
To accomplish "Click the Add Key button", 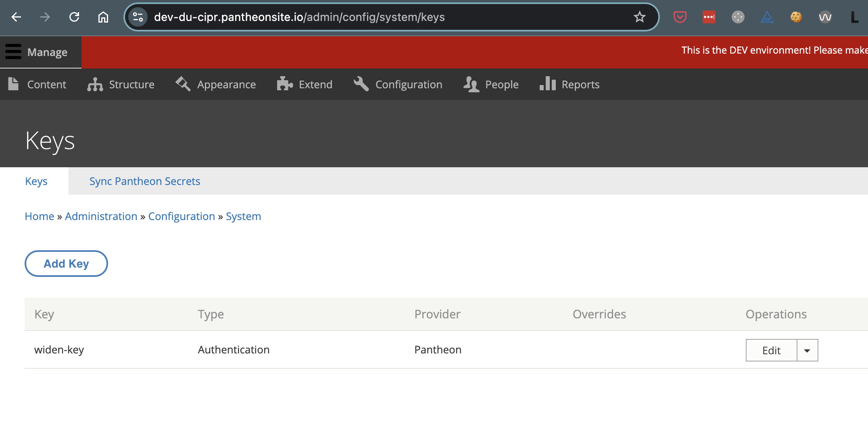I will pos(66,264).
